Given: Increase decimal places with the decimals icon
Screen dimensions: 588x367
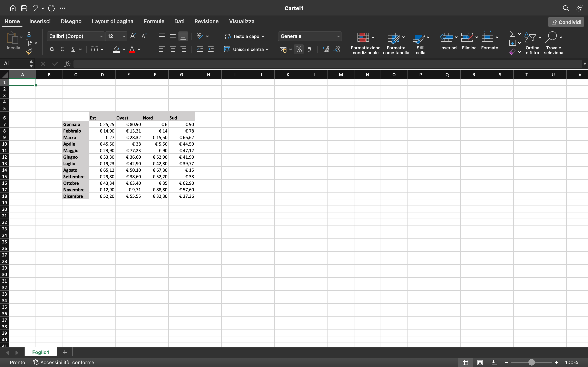Looking at the screenshot, I should point(326,49).
